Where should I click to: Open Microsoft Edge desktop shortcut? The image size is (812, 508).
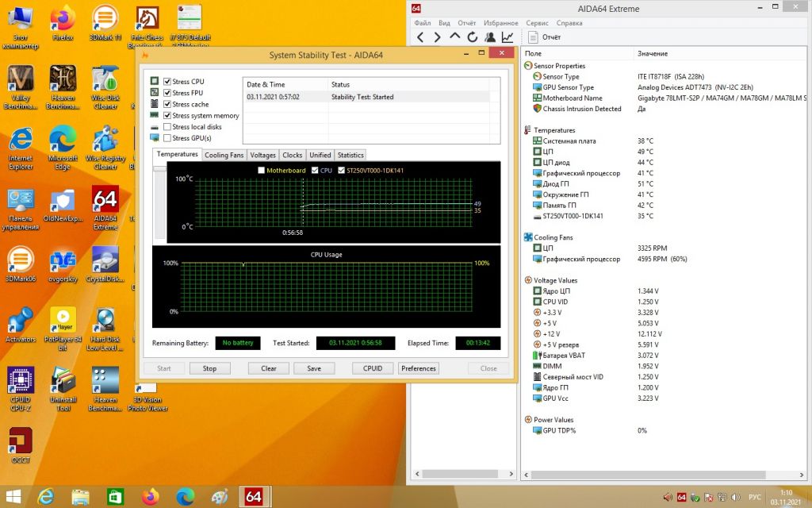coord(63,148)
